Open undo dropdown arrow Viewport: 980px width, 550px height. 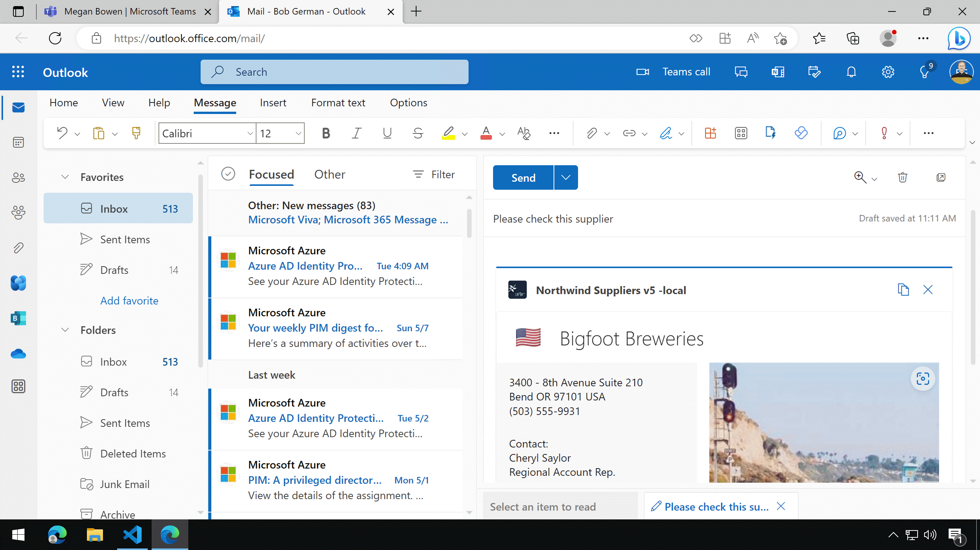tap(77, 134)
